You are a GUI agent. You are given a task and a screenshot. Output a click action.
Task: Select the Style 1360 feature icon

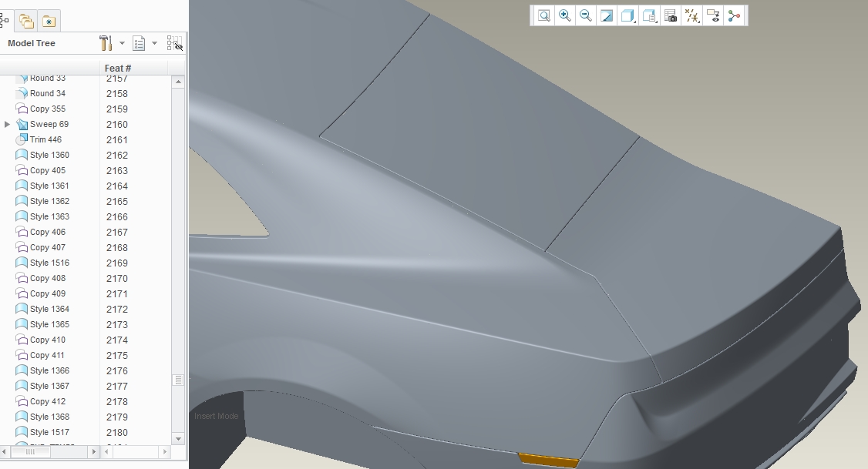22,155
